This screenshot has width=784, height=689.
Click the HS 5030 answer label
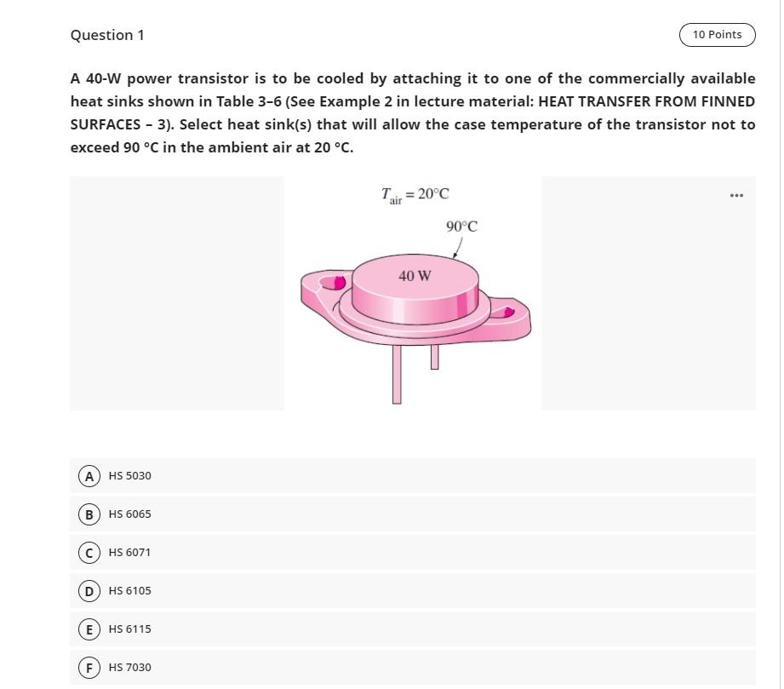[129, 475]
